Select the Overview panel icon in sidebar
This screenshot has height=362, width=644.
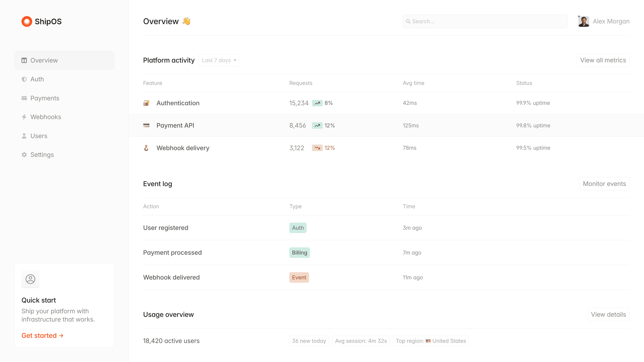coord(24,60)
